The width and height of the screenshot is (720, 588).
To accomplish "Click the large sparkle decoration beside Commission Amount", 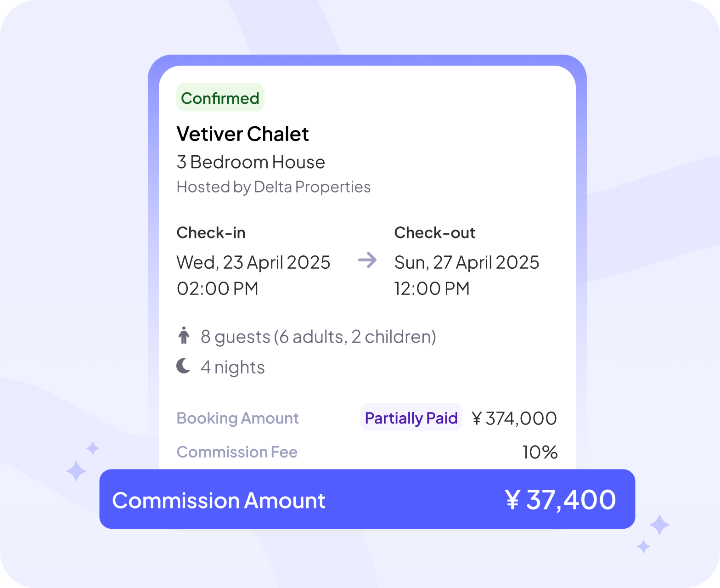I will pyautogui.click(x=76, y=471).
